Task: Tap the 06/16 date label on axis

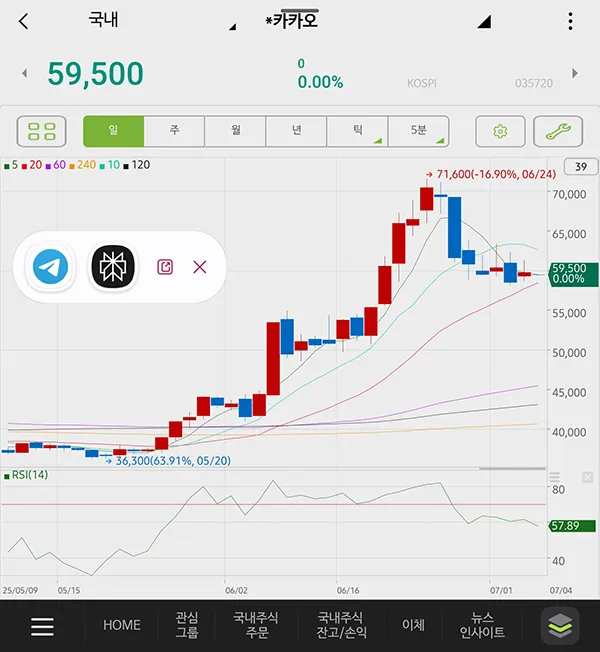Action: (348, 590)
